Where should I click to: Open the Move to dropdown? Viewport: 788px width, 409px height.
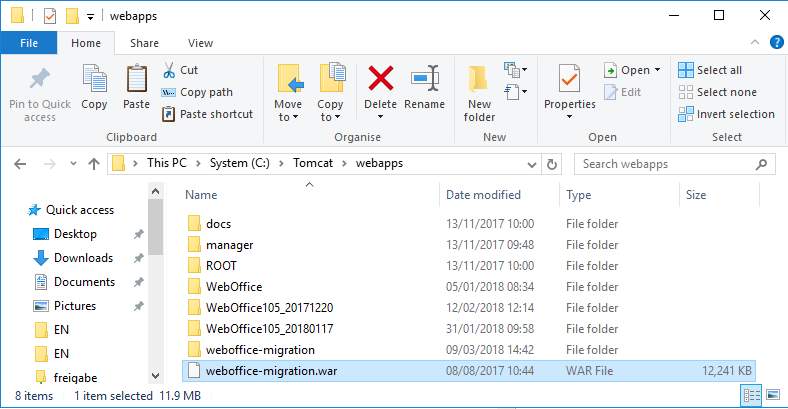point(288,93)
